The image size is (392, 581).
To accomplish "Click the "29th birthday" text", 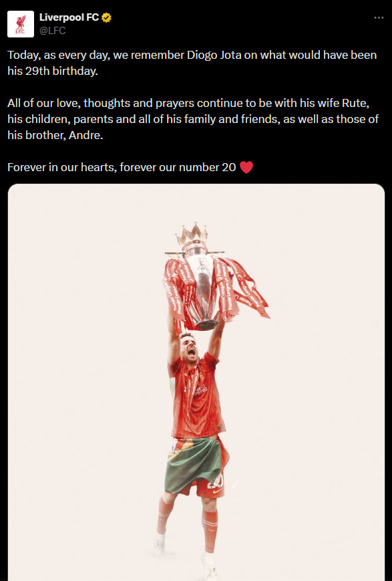I will coord(61,71).
